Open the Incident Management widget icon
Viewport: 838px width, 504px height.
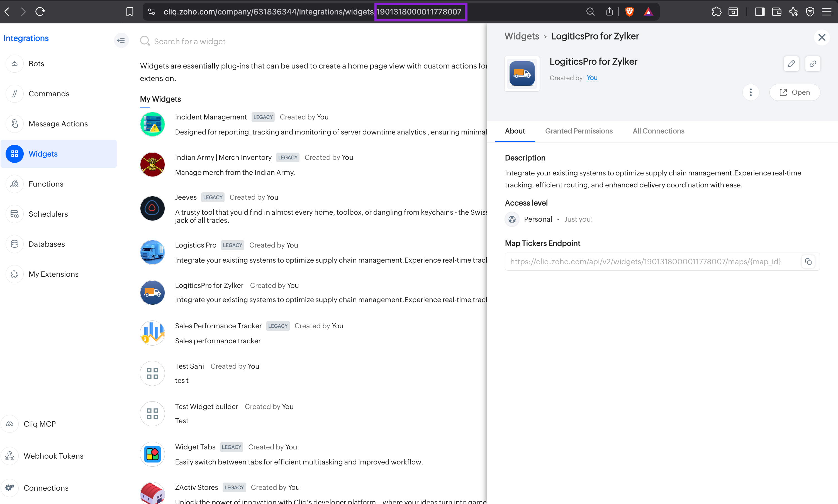point(152,124)
